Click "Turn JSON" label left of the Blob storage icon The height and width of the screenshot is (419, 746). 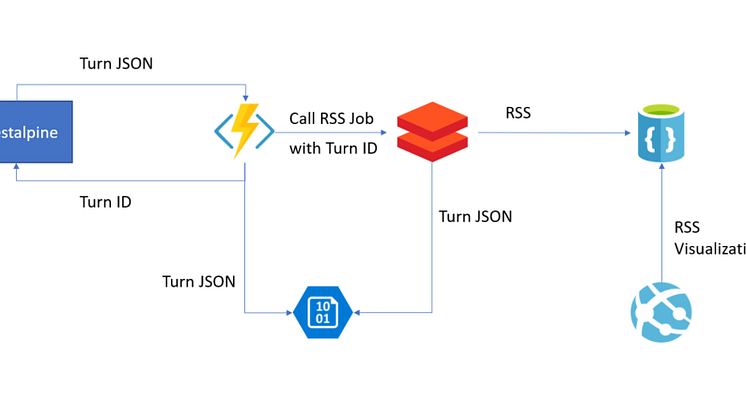(199, 281)
